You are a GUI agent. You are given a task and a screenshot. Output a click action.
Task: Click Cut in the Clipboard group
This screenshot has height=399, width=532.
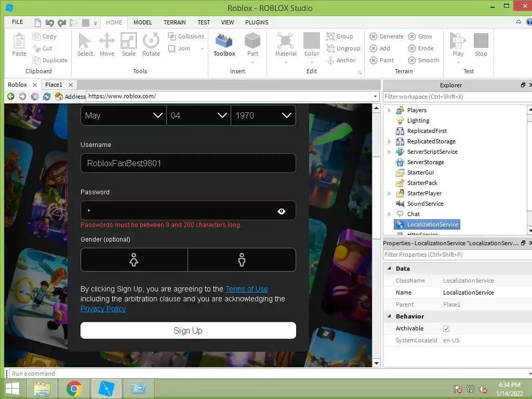click(x=42, y=48)
